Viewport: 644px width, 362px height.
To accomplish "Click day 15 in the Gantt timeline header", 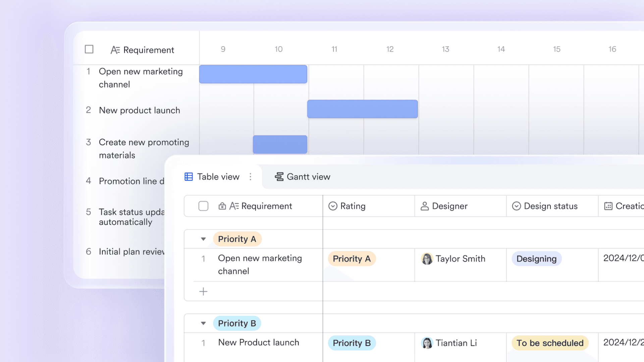I will (557, 49).
